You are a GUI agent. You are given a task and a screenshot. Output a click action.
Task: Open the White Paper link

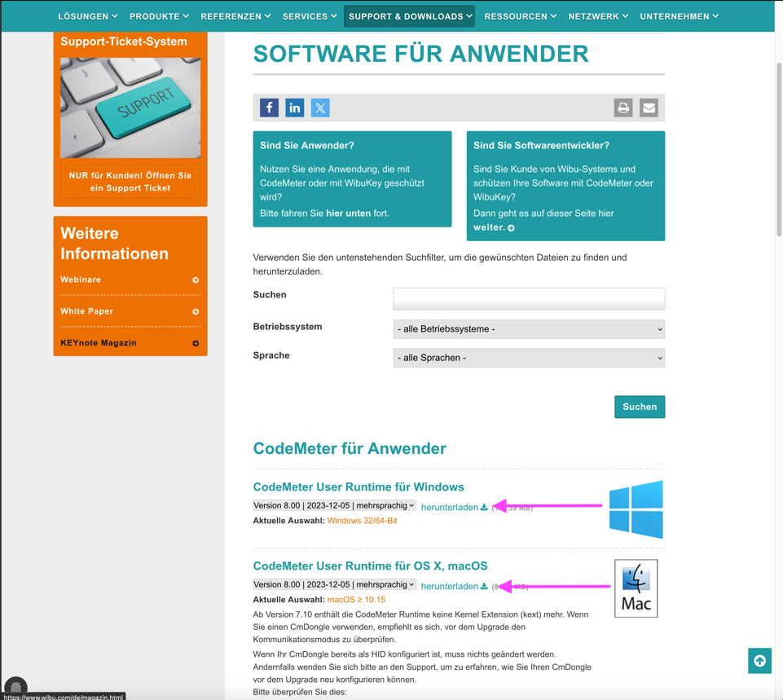coord(86,311)
